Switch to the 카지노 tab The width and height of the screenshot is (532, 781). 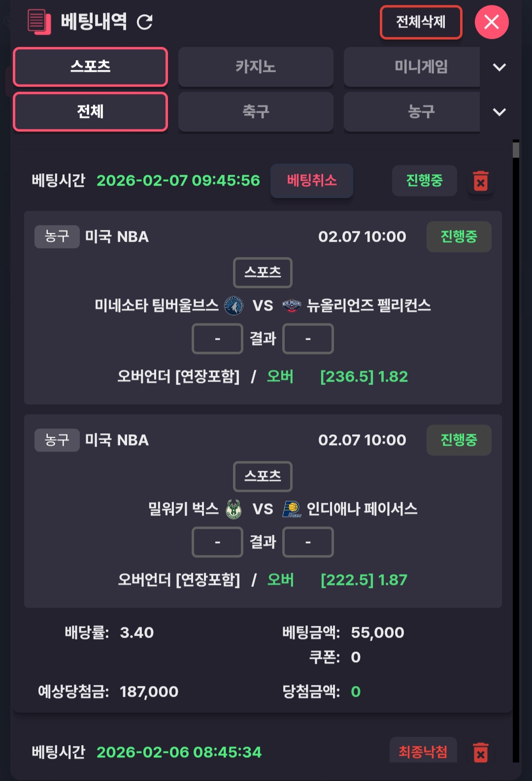pos(256,66)
